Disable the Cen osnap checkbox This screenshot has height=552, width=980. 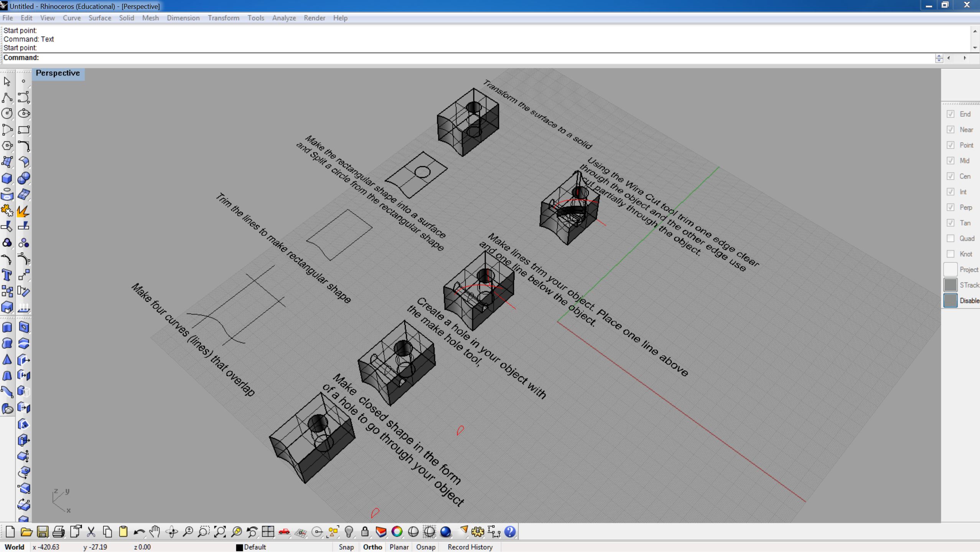[x=950, y=176]
